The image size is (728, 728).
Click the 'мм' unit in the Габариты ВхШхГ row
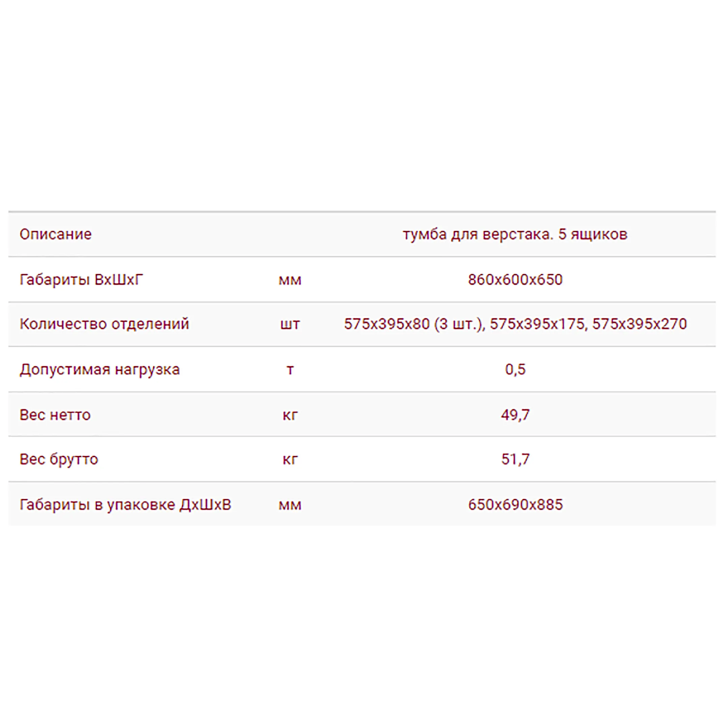click(x=290, y=280)
